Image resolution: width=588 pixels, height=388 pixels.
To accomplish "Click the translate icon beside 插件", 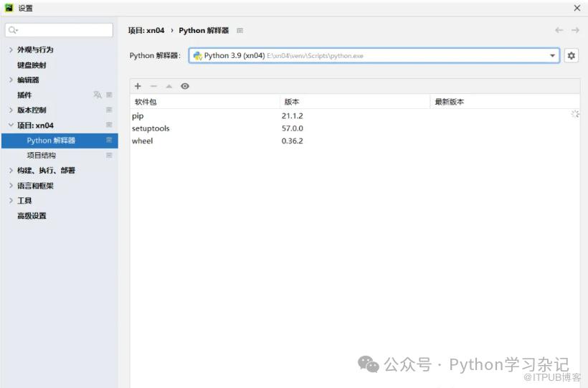I will [x=98, y=95].
